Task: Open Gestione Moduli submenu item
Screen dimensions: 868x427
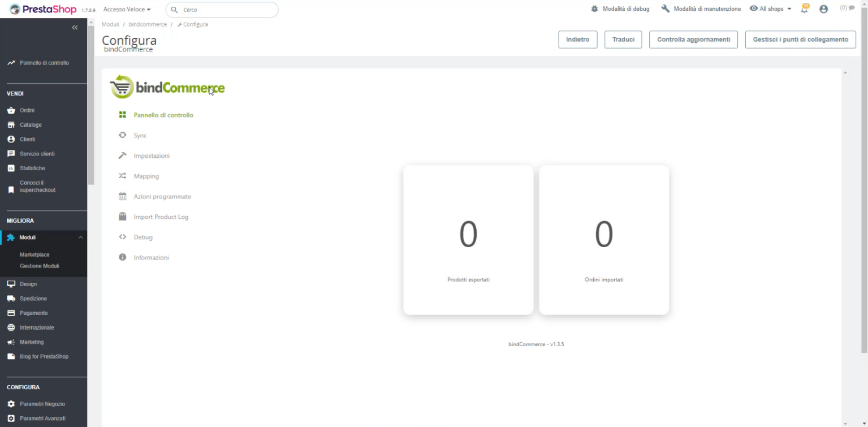Action: point(40,266)
